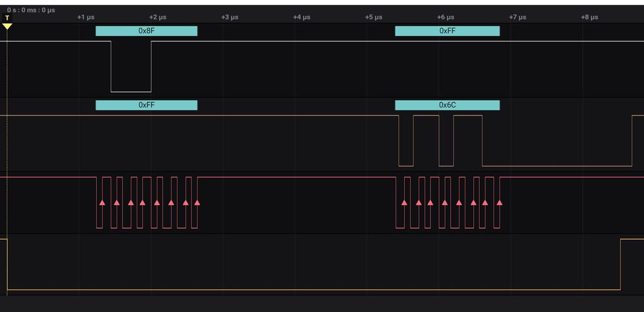
Task: Click the yellow T trigger marker
Action: 7,21
